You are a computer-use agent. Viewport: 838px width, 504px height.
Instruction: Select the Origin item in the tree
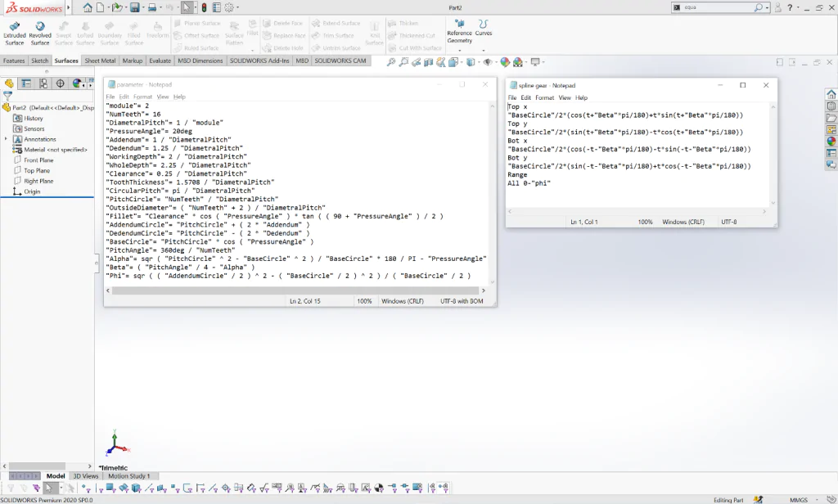[32, 191]
